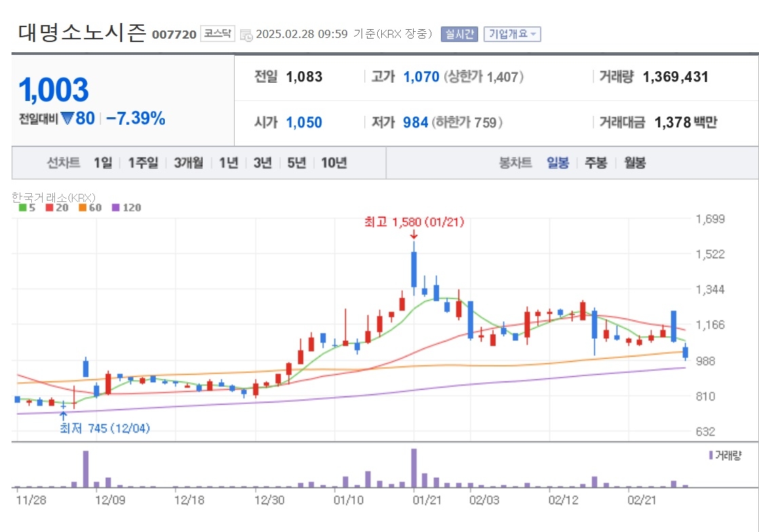The width and height of the screenshot is (759, 532).
Task: Select the 월봉 monthly candle link
Action: pos(635,163)
